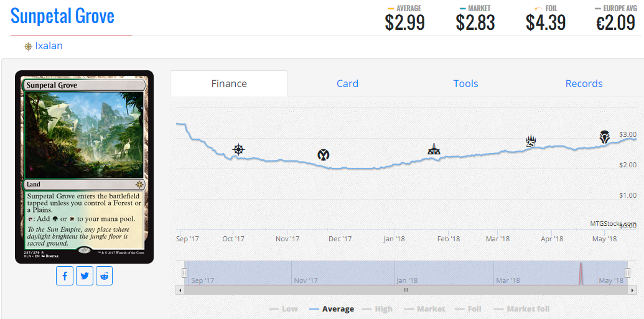The height and width of the screenshot is (319, 644).
Task: Click the right range selector handle
Action: [628, 273]
